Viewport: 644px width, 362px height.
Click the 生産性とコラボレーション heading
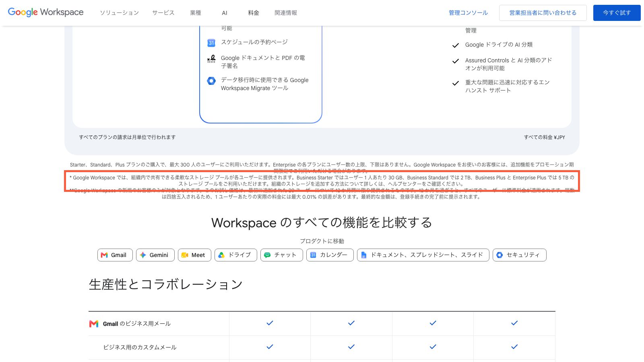pos(166,284)
